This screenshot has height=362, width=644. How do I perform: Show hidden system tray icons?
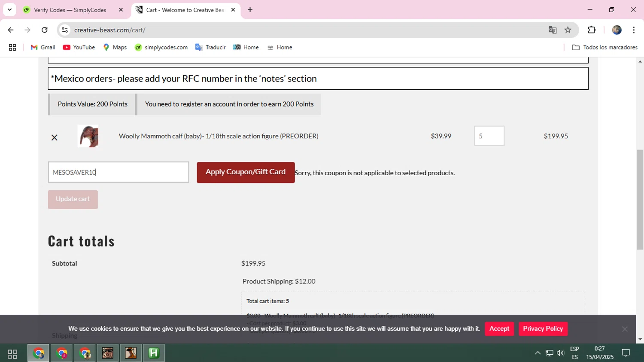click(538, 353)
